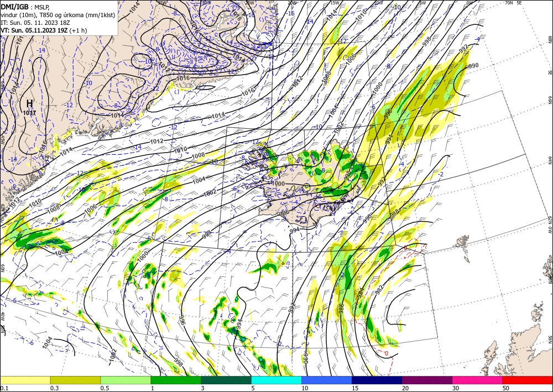The width and height of the screenshot is (553, 392).
Task: Select the 'IT: Sun. 05. 11. 2023 18Z' line
Action: pos(35,23)
